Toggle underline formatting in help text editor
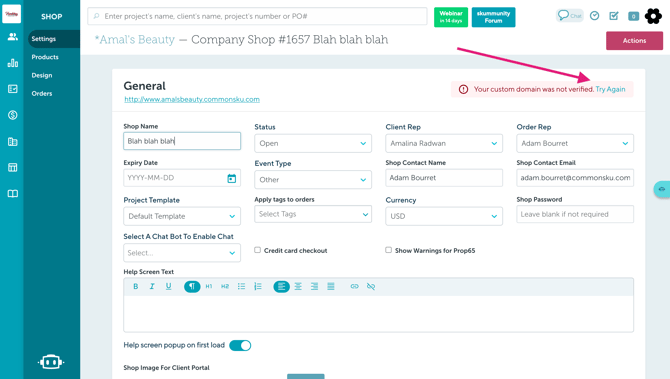The height and width of the screenshot is (379, 670). point(168,286)
